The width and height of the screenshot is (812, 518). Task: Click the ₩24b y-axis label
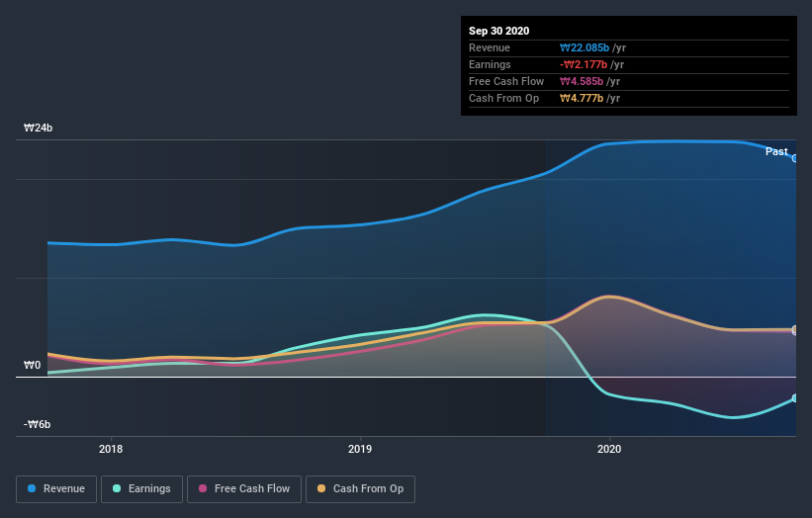(x=38, y=128)
